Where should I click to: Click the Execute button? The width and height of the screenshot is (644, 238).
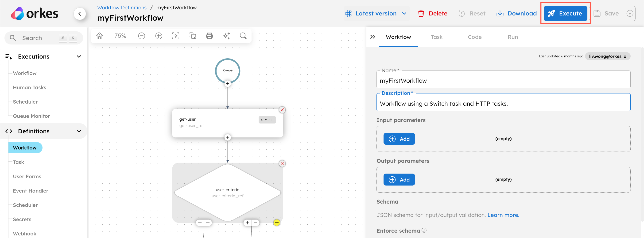click(565, 14)
